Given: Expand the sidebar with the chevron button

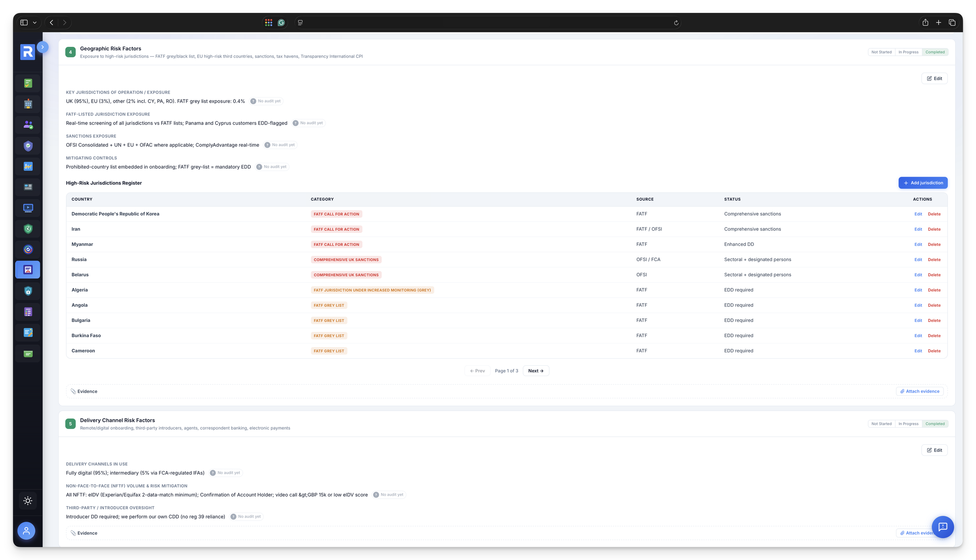Looking at the screenshot, I should [x=43, y=47].
